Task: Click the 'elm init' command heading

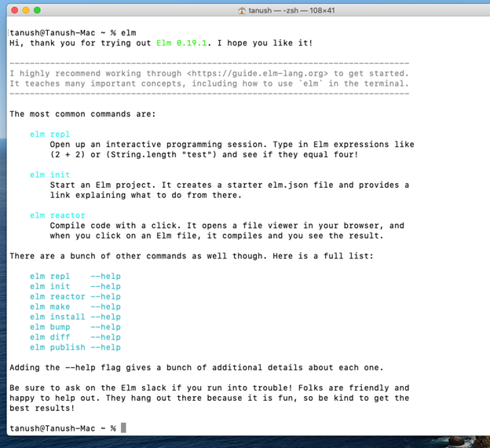Action: coord(49,175)
